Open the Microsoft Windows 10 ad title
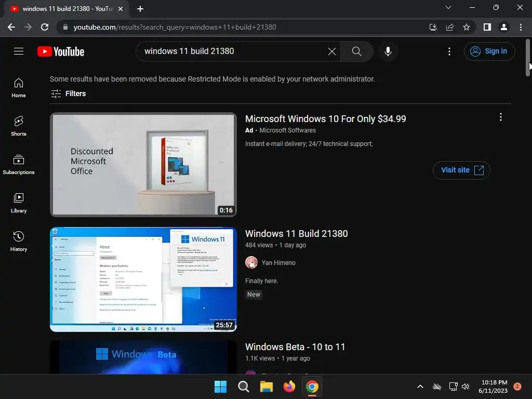 coord(325,119)
